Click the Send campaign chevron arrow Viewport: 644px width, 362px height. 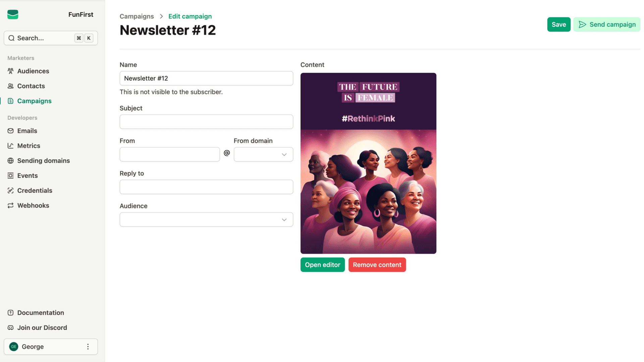[x=583, y=24]
